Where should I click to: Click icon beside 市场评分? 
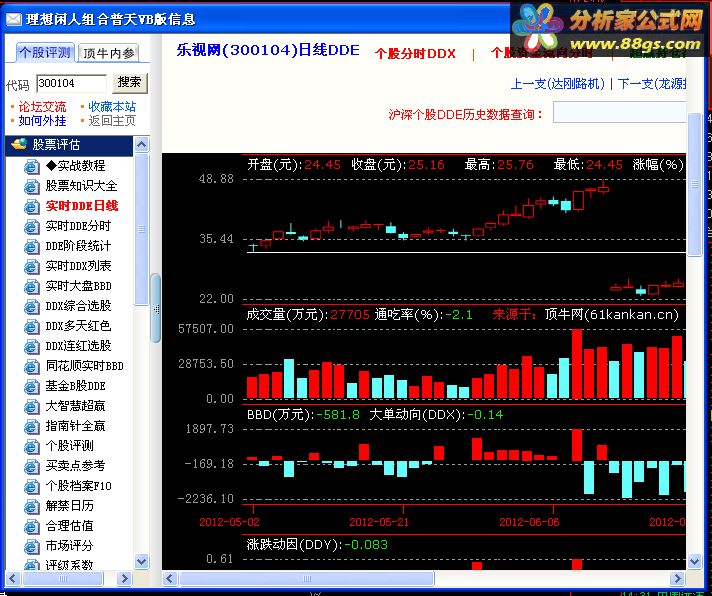pyautogui.click(x=31, y=547)
